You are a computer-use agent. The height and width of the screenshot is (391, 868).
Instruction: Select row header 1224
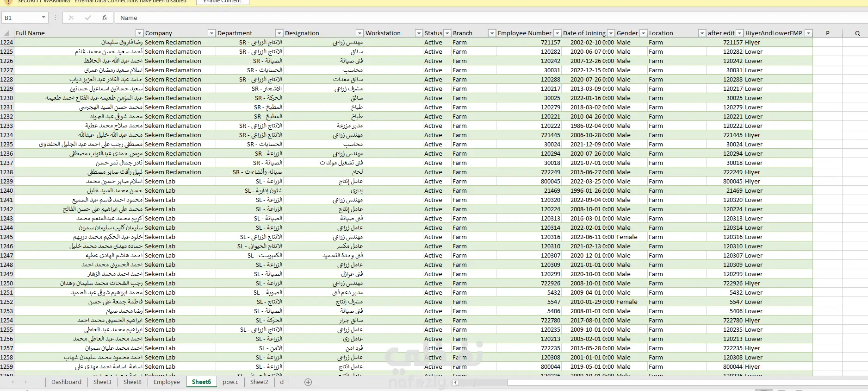7,42
